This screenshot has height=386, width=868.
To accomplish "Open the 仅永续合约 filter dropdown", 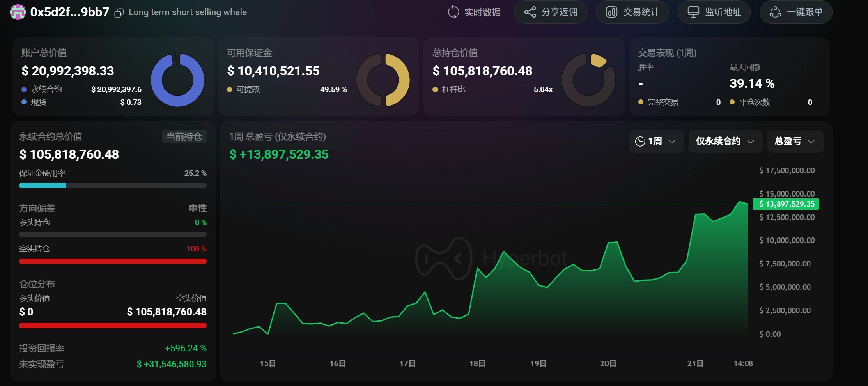I will click(725, 141).
